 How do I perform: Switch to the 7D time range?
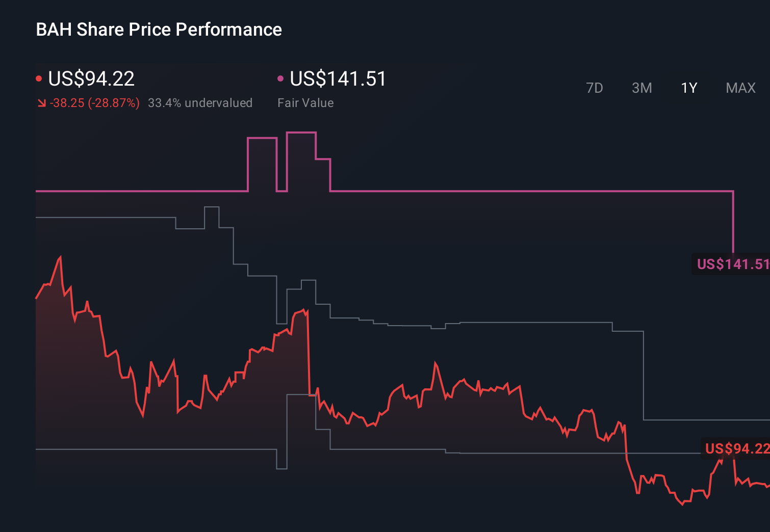point(595,88)
